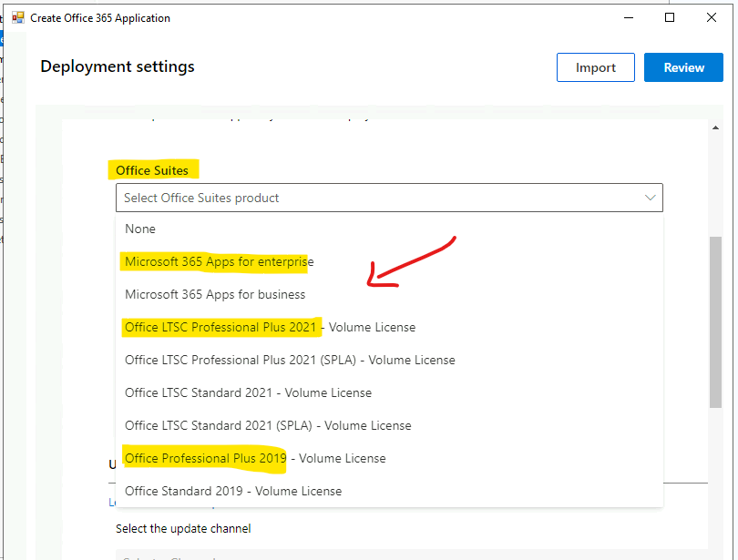Click Select the update channel text
Image resolution: width=738 pixels, height=560 pixels.
click(182, 528)
